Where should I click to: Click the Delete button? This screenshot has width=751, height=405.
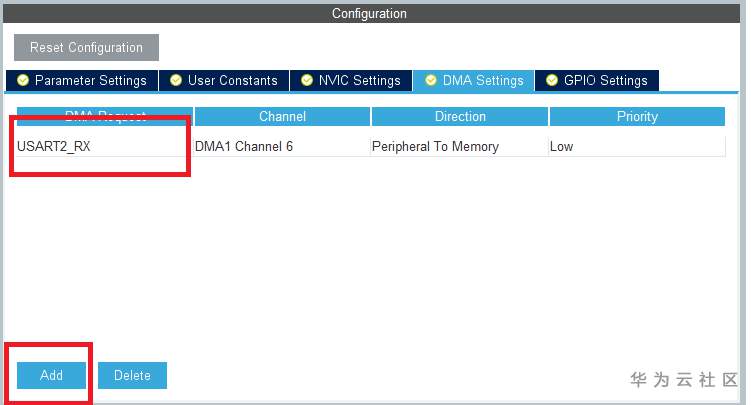click(132, 375)
